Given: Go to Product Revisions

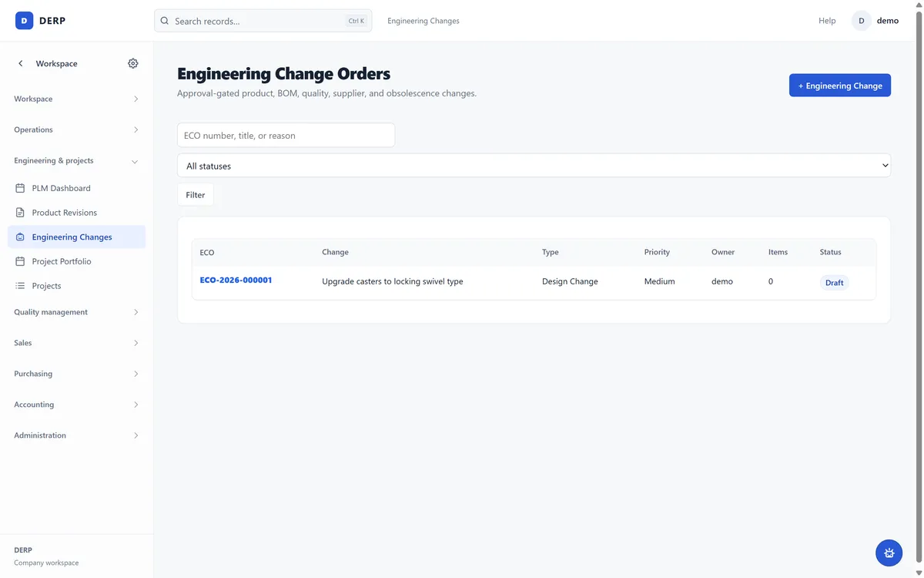Looking at the screenshot, I should (x=76, y=212).
